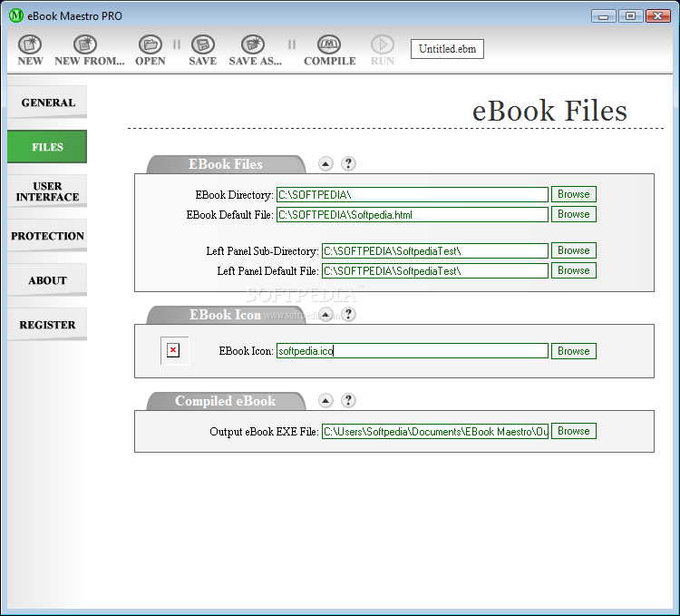
Task: Browse for the EBook Directory
Action: (574, 194)
